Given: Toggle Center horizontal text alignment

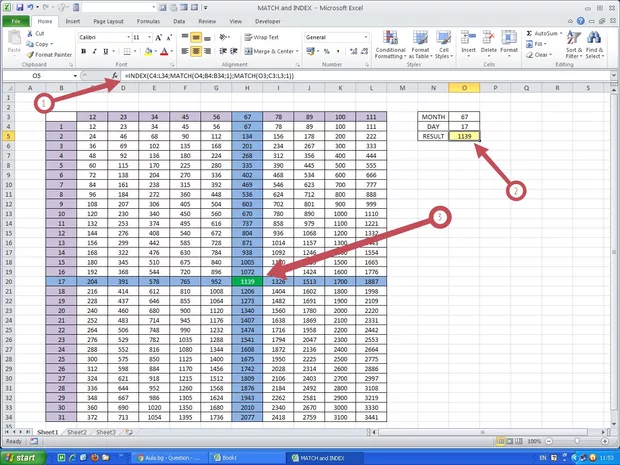Looking at the screenshot, I should (x=196, y=51).
